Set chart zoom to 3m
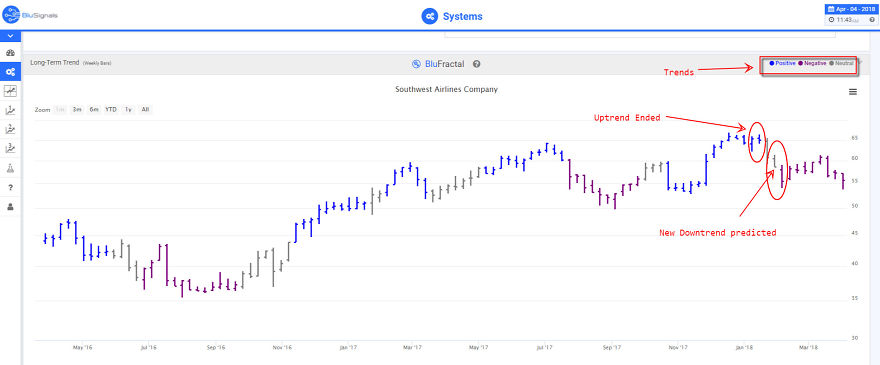 pyautogui.click(x=77, y=110)
